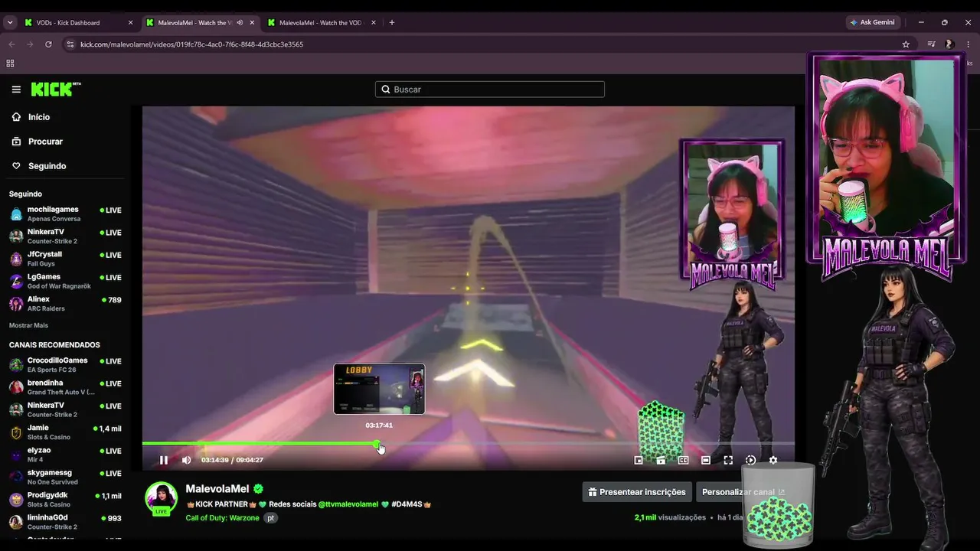Click Ask Gemini button

(872, 22)
